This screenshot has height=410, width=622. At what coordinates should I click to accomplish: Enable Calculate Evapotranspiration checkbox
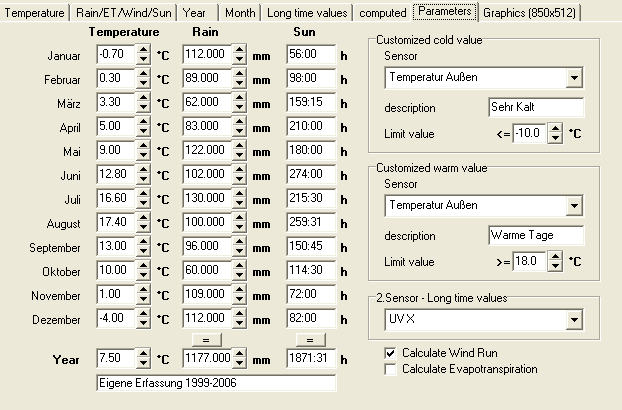coord(391,369)
